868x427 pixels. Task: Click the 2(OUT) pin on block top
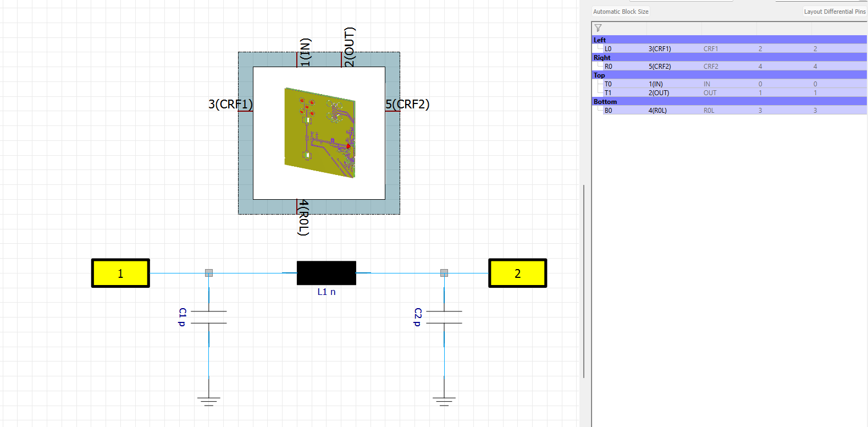tap(349, 47)
